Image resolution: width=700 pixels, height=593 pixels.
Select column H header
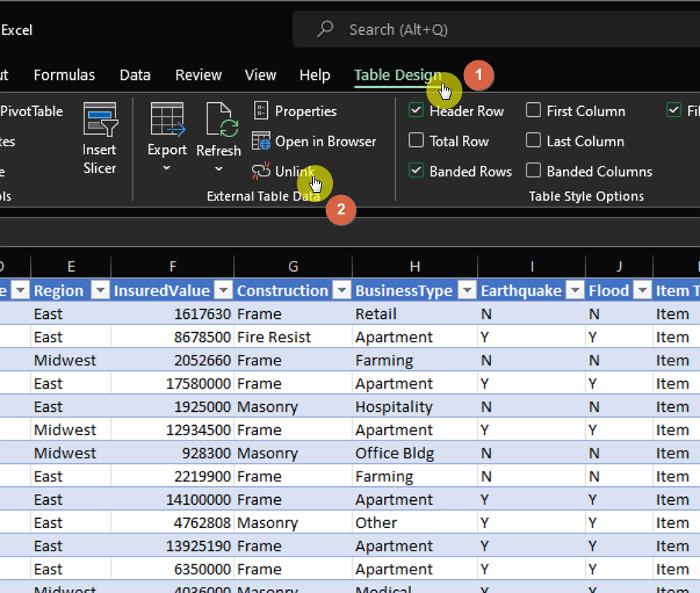415,266
